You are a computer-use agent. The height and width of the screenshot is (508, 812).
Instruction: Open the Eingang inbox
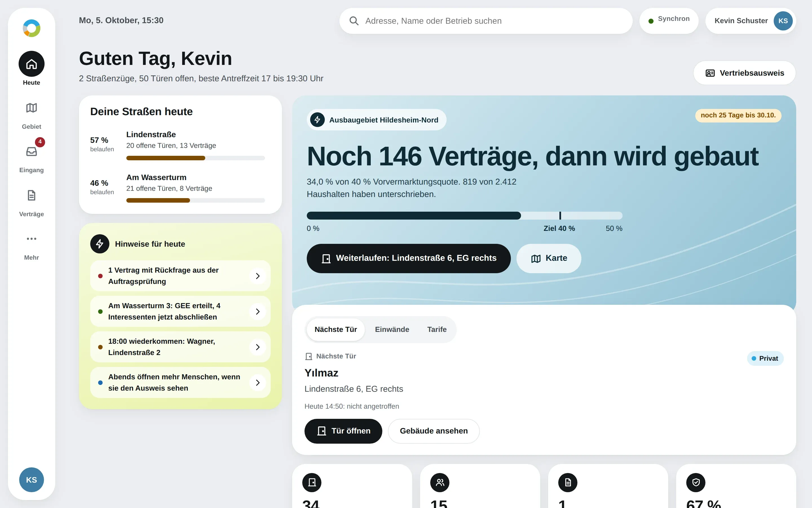(32, 159)
